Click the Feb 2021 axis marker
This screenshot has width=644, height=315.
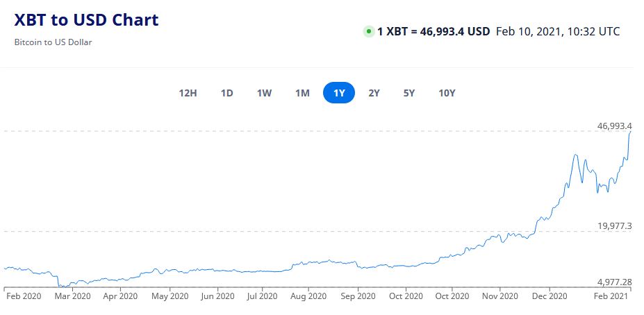(x=612, y=296)
